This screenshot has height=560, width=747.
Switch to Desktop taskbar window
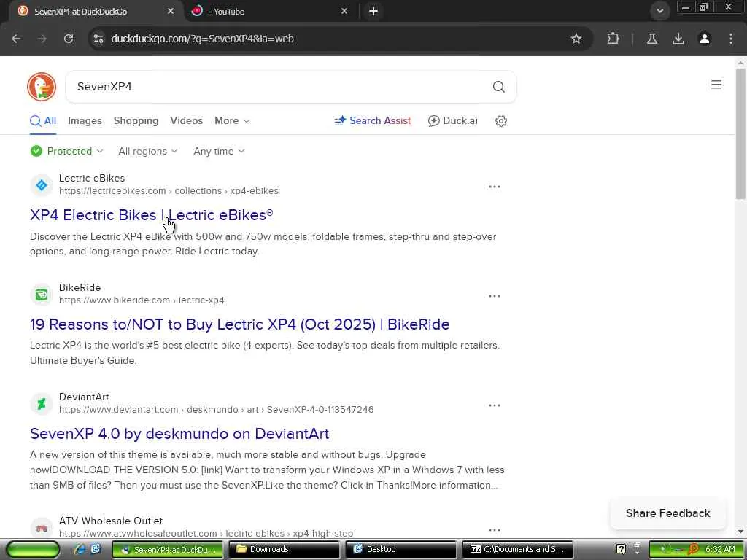coord(400,550)
